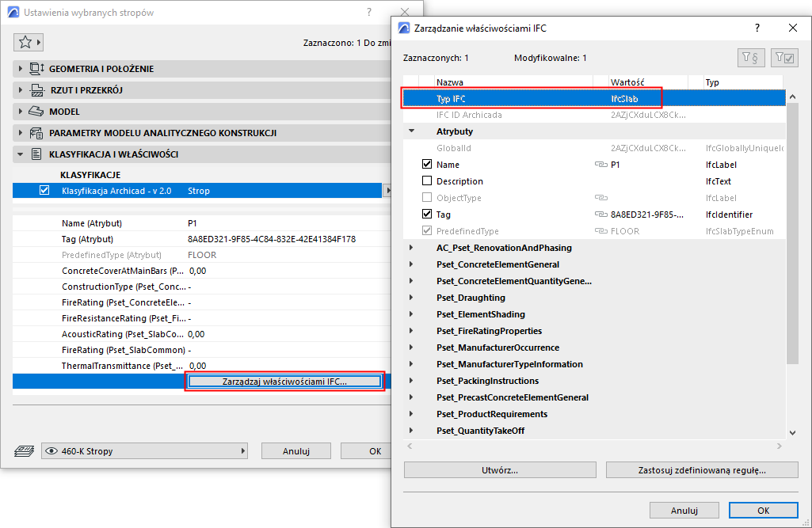
Task: Uncheck the Name attribute checkbox
Action: pos(427,164)
